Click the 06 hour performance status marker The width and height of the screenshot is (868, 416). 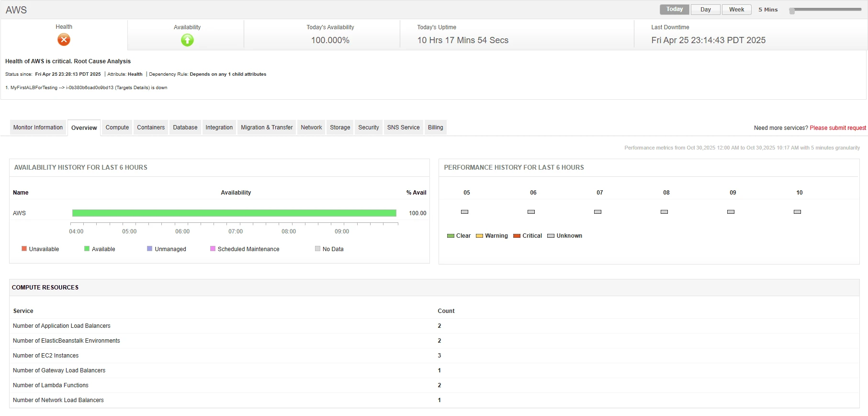[x=531, y=212]
